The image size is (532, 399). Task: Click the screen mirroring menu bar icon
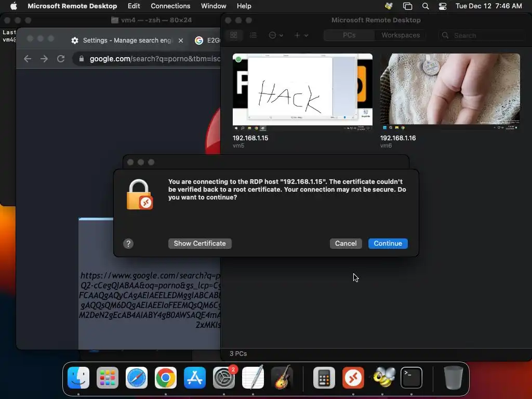point(407,6)
